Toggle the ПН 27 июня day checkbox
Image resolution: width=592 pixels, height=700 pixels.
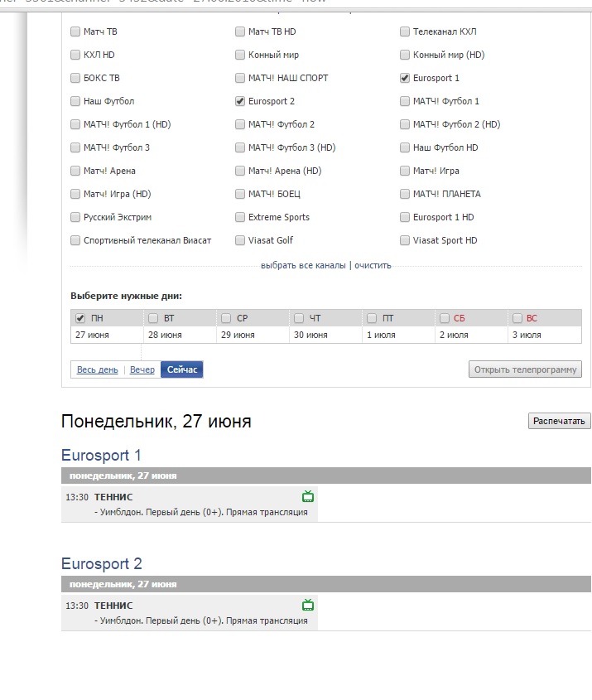[80, 318]
